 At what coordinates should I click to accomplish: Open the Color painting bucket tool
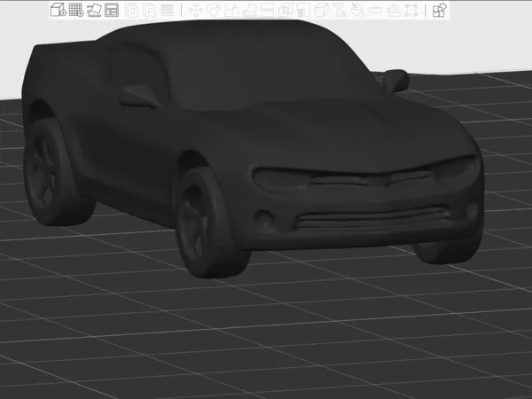357,11
